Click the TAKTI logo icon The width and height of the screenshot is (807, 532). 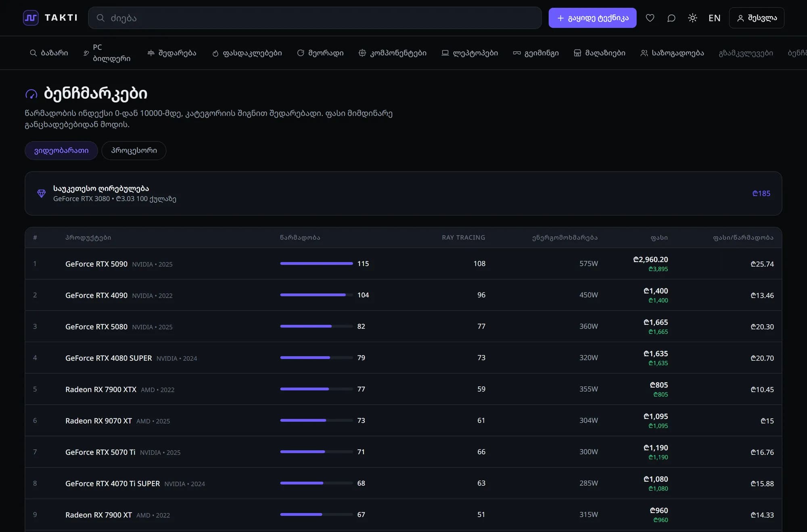pos(31,18)
